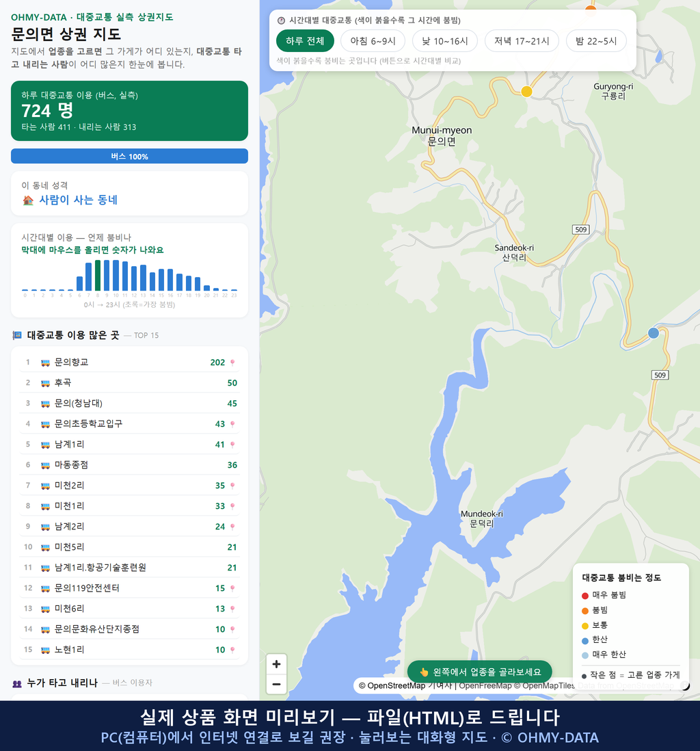Click the pin icon beside 미천1리
The width and height of the screenshot is (700, 751).
click(x=232, y=506)
